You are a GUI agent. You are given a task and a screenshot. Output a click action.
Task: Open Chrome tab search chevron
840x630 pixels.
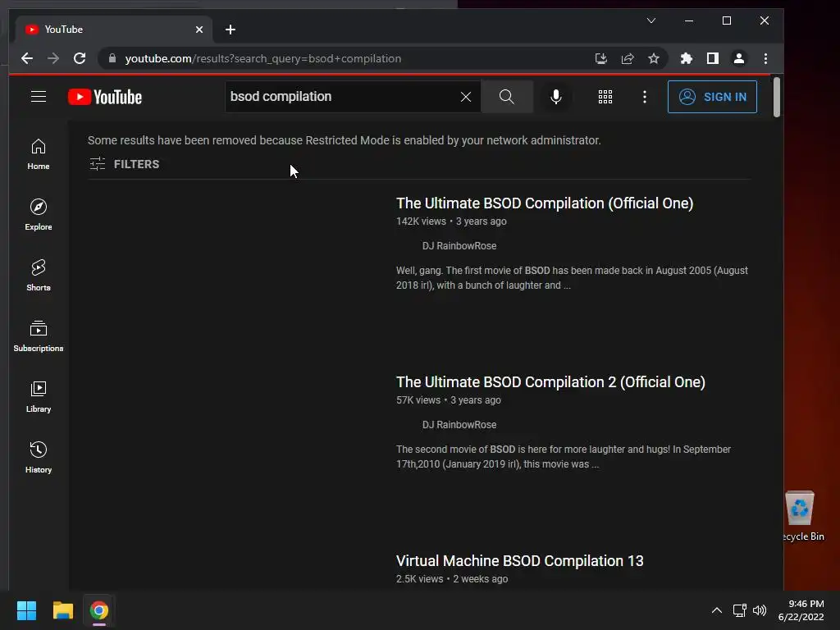click(x=651, y=21)
